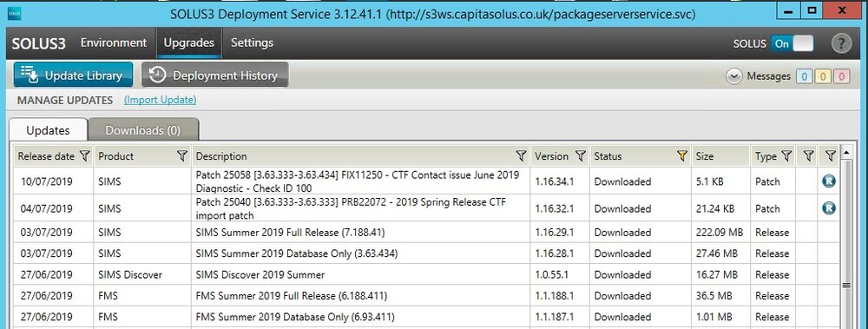Click version 1.0.55.1 cell
The height and width of the screenshot is (329, 868).
point(560,274)
